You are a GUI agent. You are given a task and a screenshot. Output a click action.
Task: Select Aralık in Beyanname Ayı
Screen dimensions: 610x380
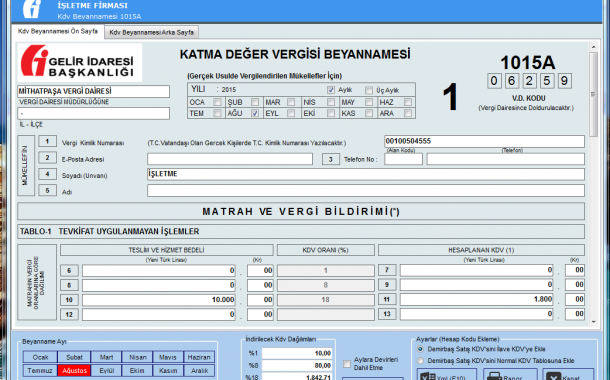tap(199, 370)
